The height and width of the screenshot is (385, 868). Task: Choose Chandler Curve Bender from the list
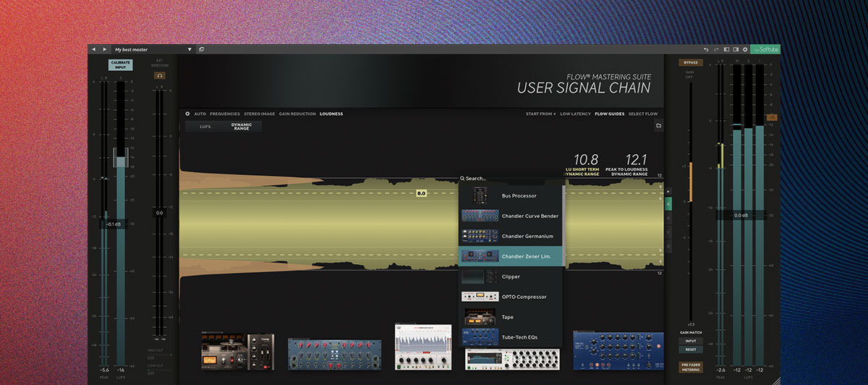point(510,216)
